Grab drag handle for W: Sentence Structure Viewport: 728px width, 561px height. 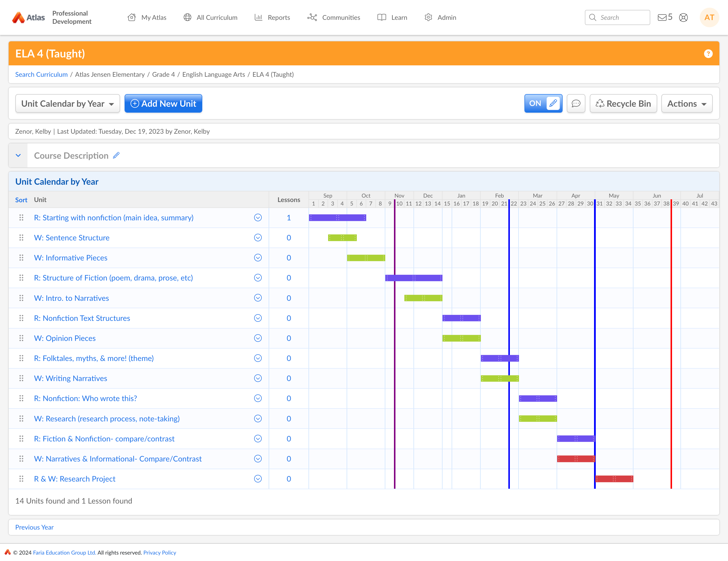point(21,238)
